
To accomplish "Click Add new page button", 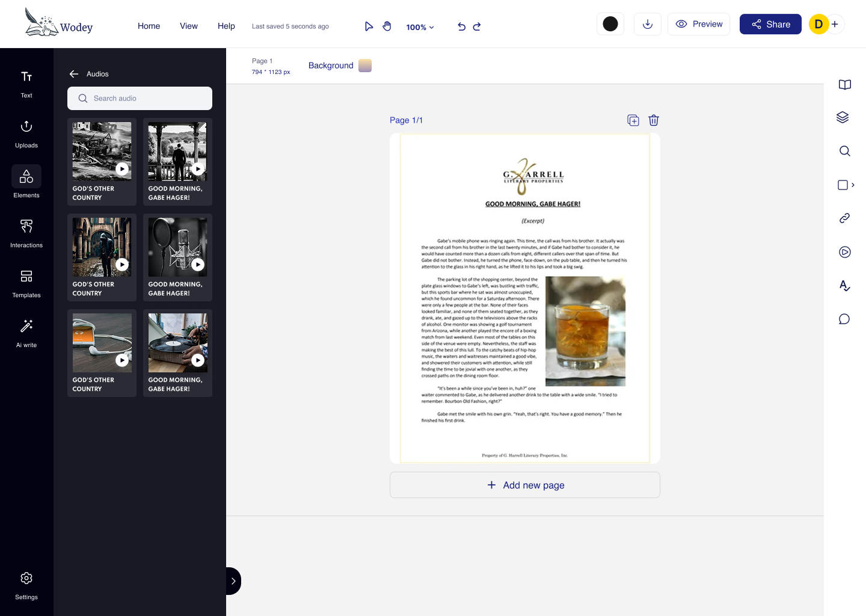I will point(524,485).
